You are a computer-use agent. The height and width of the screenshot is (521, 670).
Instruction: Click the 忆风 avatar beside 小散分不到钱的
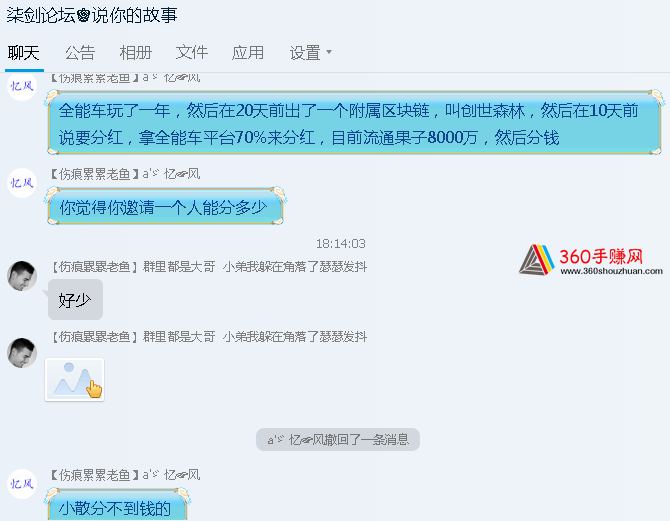22,484
